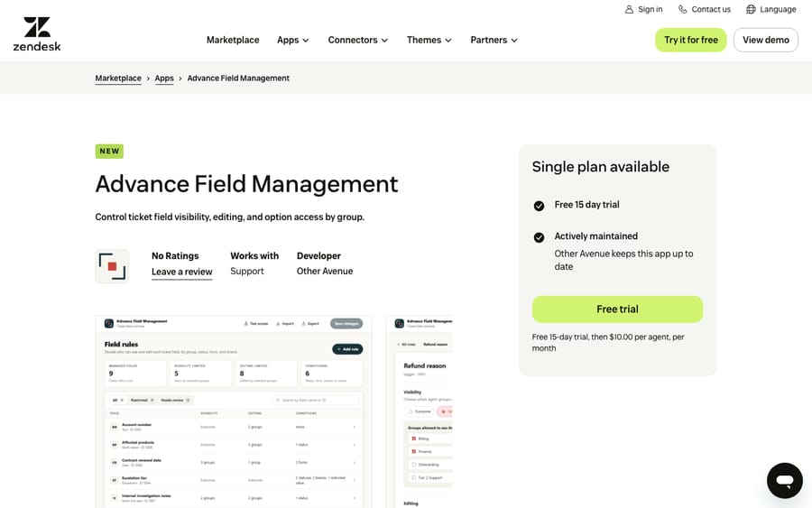Image resolution: width=812 pixels, height=508 pixels.
Task: Start the Free trial button
Action: click(x=617, y=309)
